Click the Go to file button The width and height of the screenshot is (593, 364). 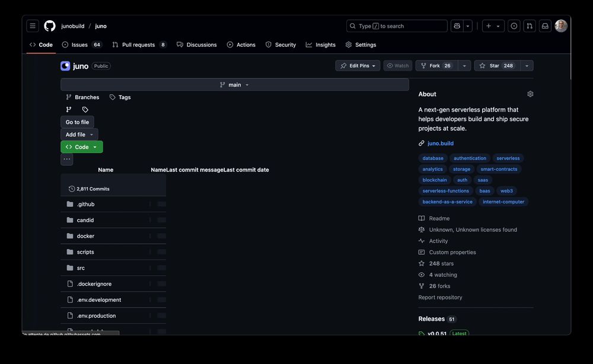[x=77, y=122]
